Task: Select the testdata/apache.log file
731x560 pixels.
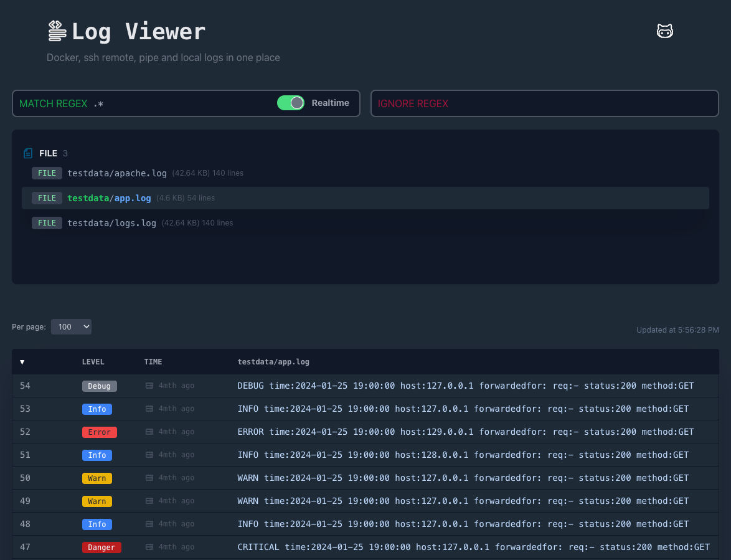Action: 117,173
